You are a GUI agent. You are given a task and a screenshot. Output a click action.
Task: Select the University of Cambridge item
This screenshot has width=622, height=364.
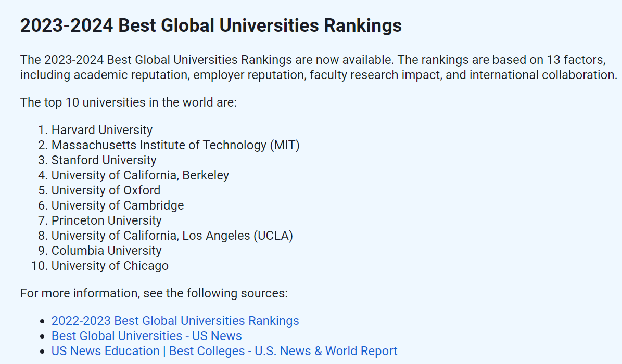[118, 205]
